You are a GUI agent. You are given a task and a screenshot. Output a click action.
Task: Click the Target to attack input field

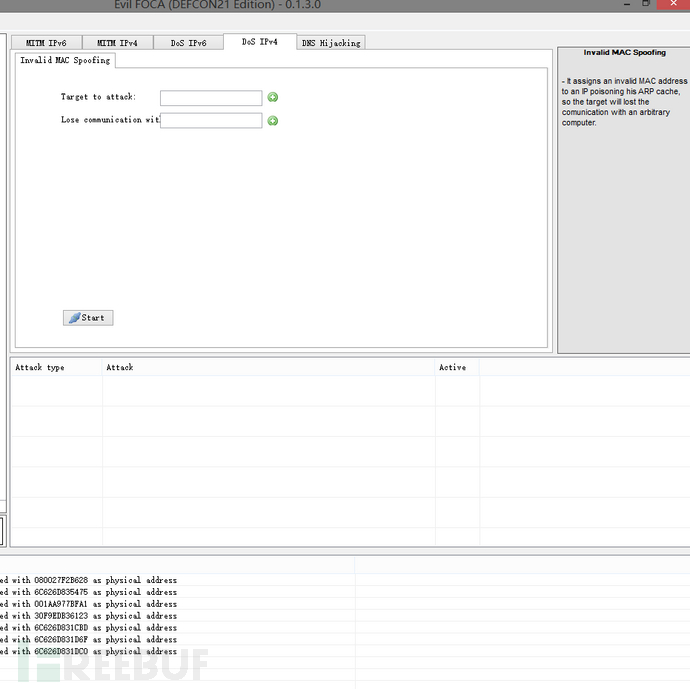[x=211, y=98]
